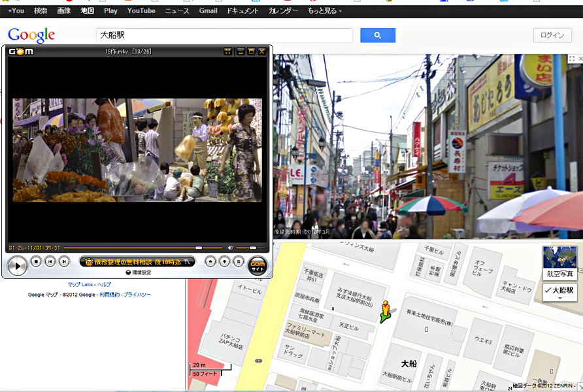Open +You in Google top bar
The image size is (583, 392).
(x=16, y=10)
